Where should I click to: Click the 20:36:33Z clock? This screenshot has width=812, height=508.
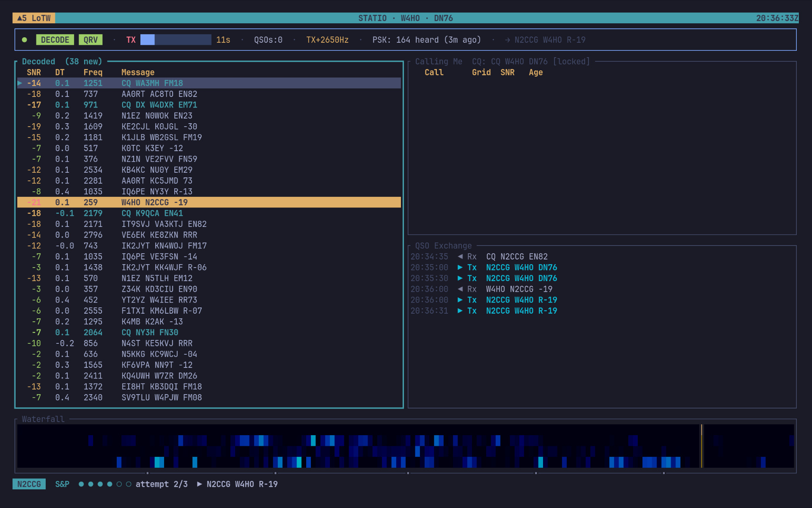[777, 18]
